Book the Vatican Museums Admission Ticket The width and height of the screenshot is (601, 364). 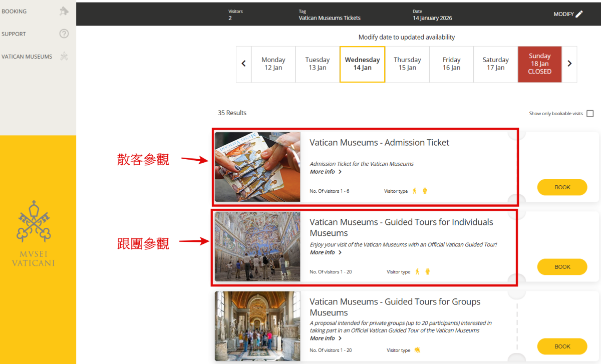(x=562, y=187)
